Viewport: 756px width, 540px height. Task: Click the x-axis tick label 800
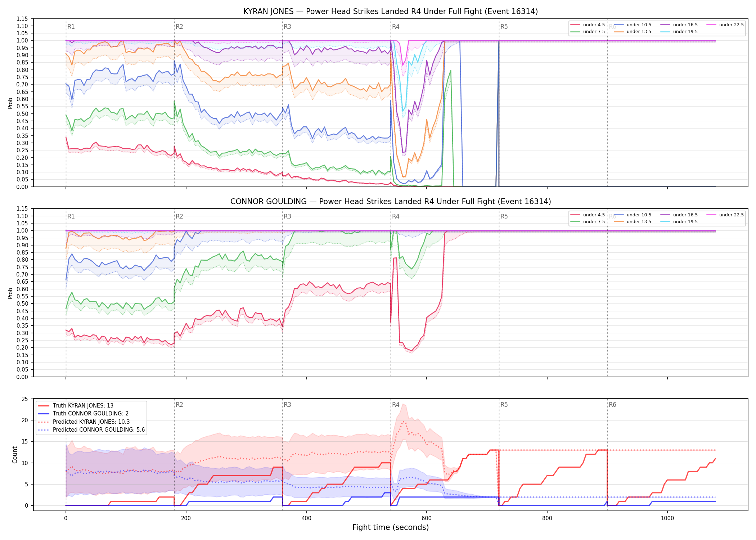click(x=547, y=518)
